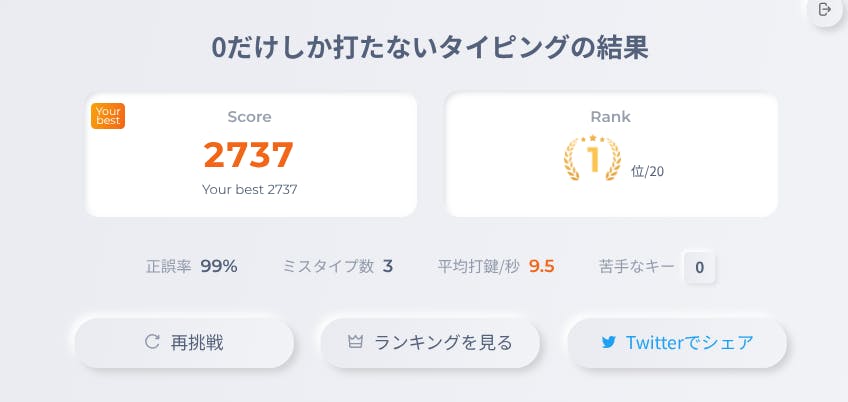The width and height of the screenshot is (848, 402).
Task: Click the 99% accuracy value
Action: [x=218, y=266]
